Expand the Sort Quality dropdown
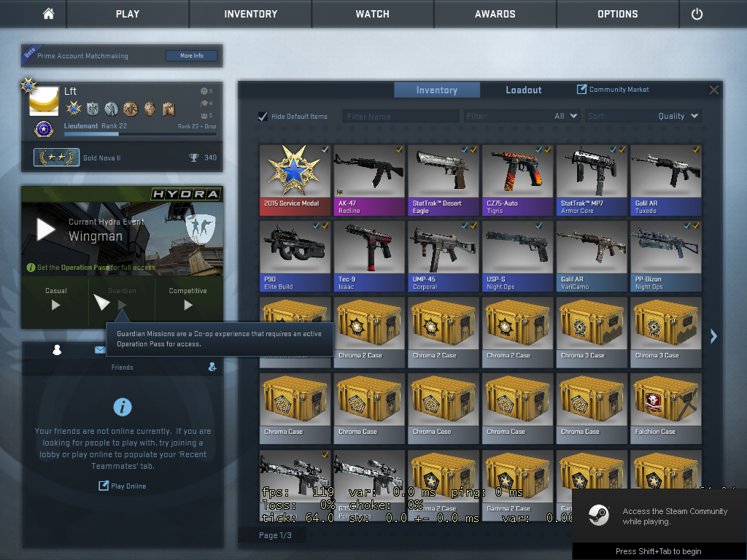 (x=643, y=116)
